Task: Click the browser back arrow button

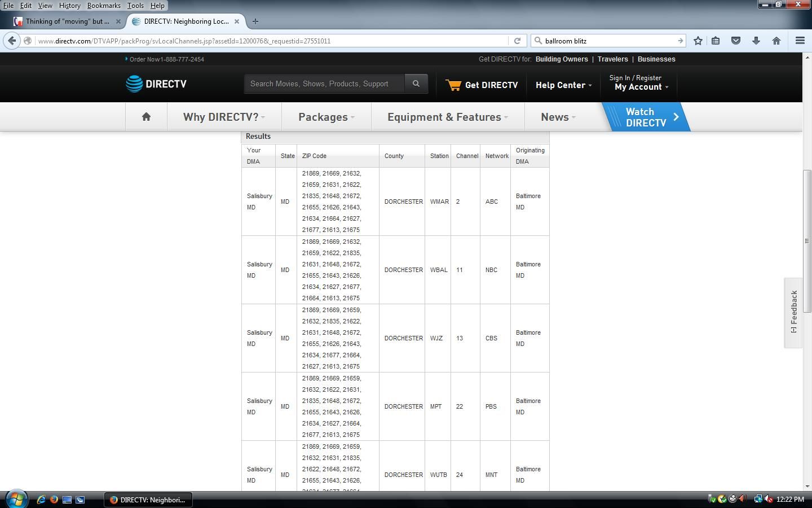Action: pos(12,41)
